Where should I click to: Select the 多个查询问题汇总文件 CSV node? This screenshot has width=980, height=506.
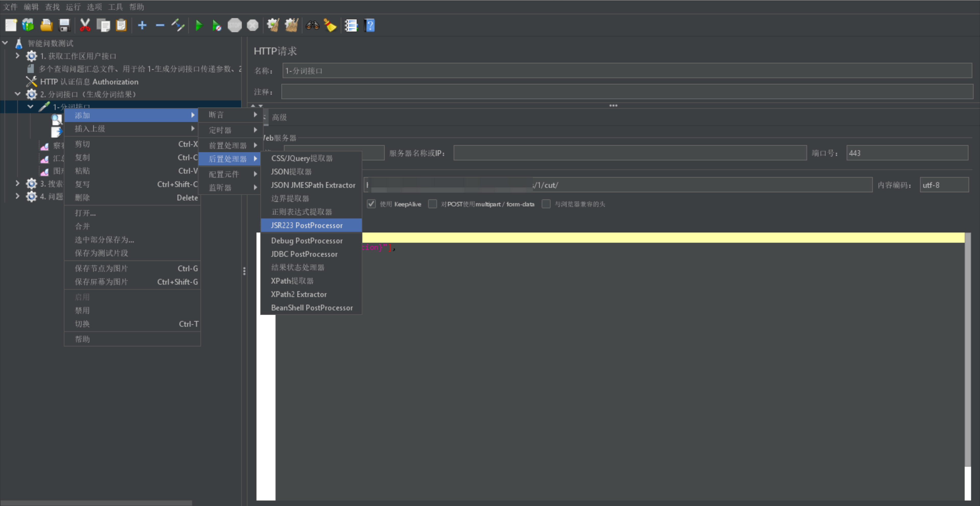point(140,69)
